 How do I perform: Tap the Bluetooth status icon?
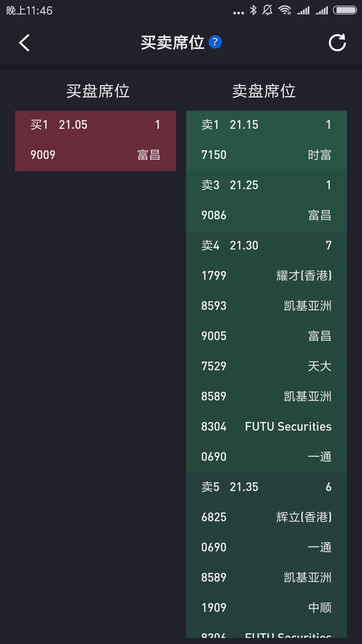coord(253,10)
